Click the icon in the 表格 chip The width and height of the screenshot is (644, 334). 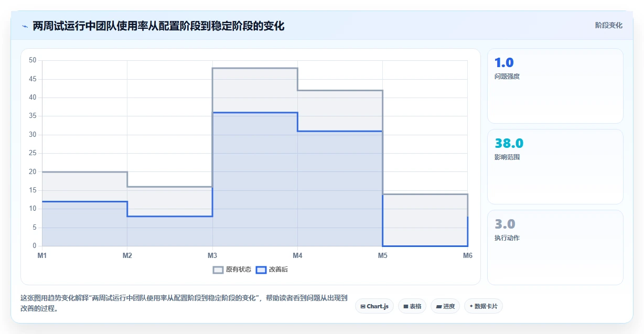click(405, 306)
